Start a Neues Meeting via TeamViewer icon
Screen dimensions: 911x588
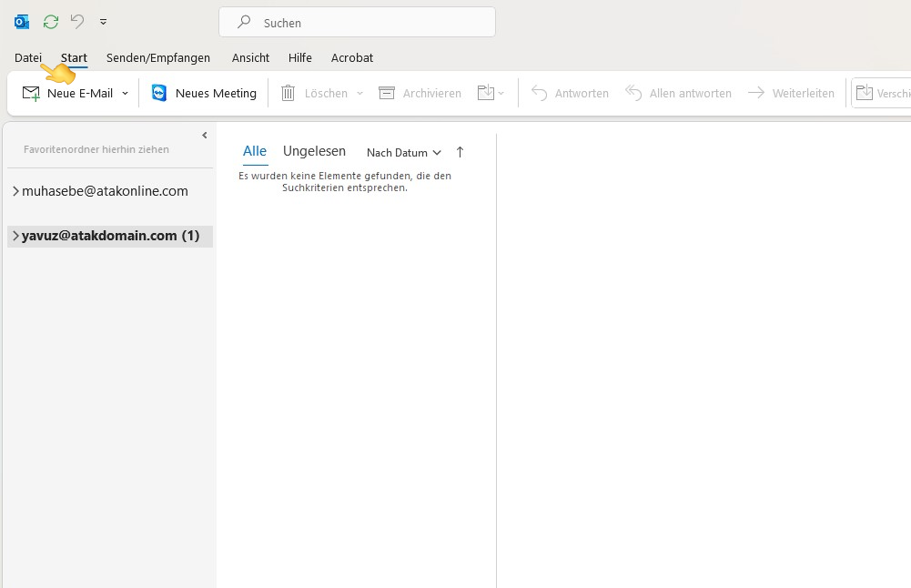pyautogui.click(x=159, y=92)
